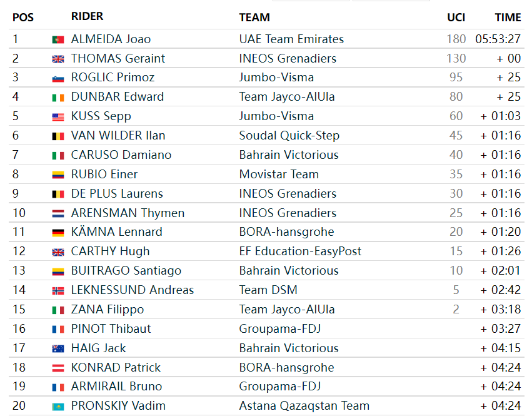532x416 pixels.
Task: Click the Austria flag beside KONRAD Patrick
Action: pos(58,368)
